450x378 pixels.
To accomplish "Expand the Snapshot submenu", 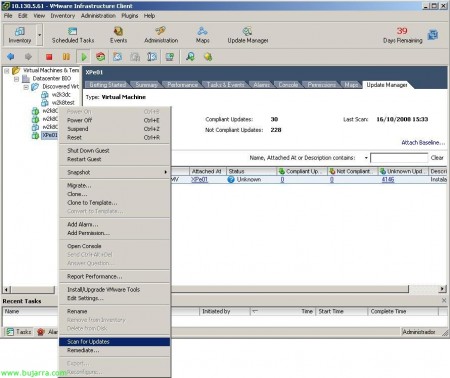I will (115, 172).
